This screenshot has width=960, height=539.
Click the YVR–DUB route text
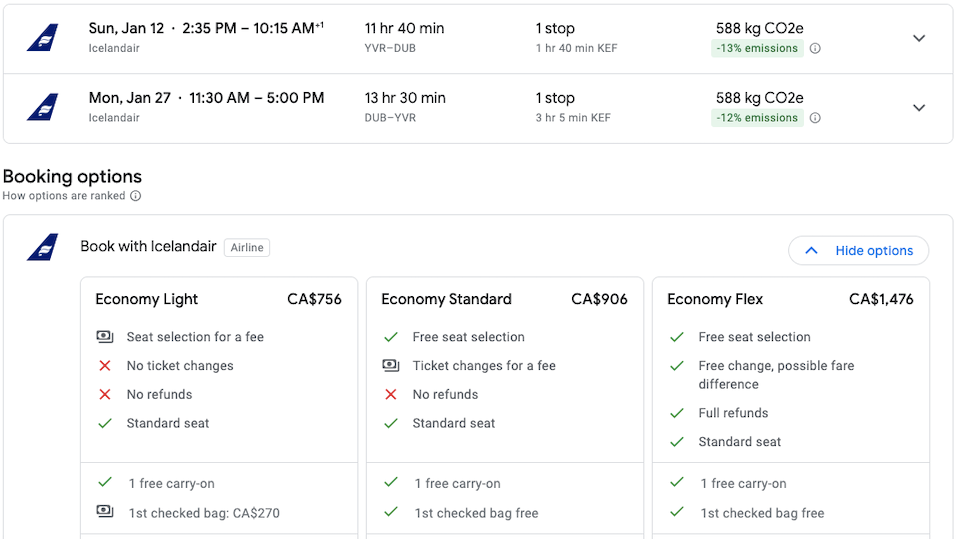tap(390, 48)
